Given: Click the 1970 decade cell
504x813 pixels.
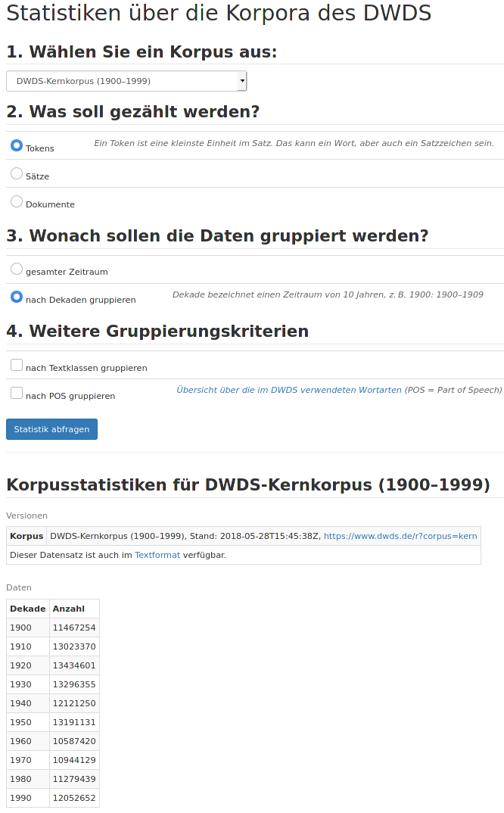Looking at the screenshot, I should coord(28,760).
